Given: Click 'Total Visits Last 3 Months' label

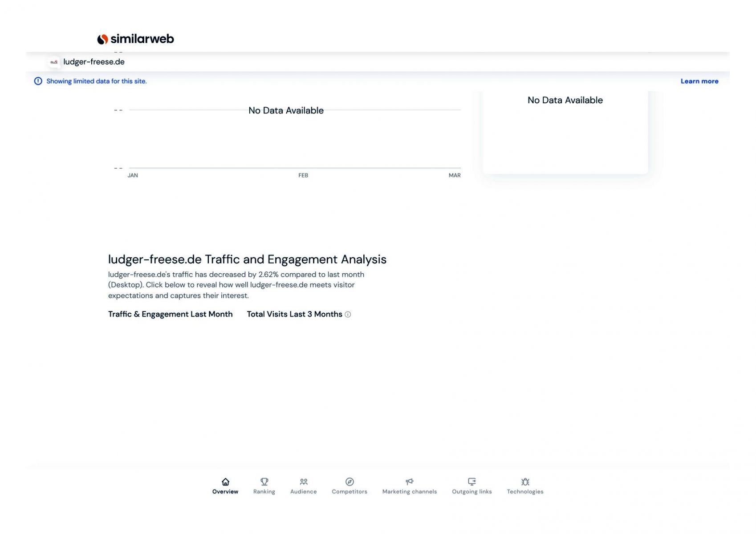Looking at the screenshot, I should point(294,314).
